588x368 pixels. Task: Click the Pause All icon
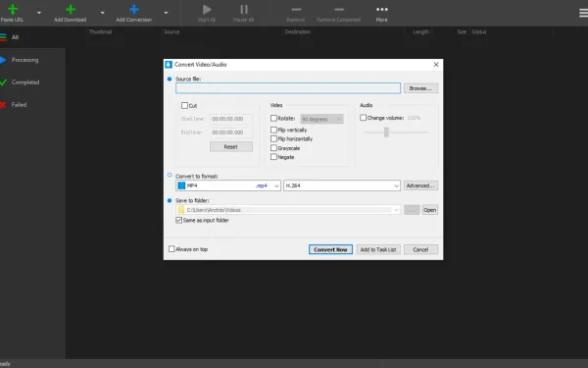pyautogui.click(x=244, y=9)
